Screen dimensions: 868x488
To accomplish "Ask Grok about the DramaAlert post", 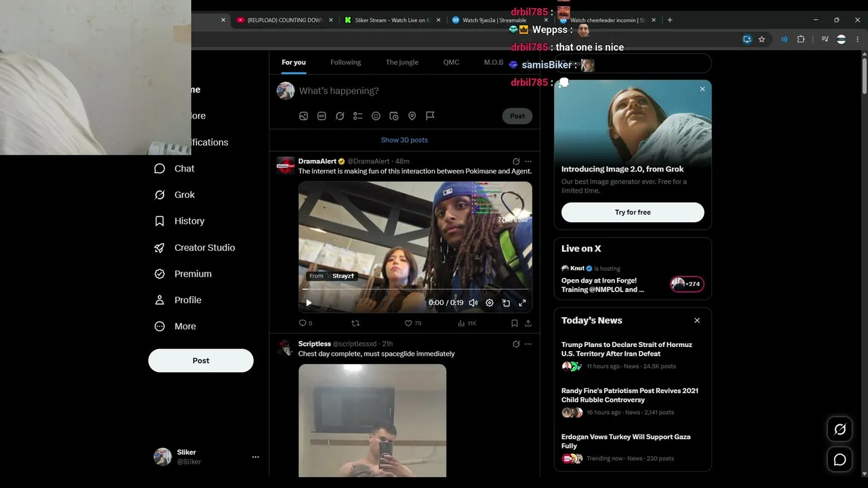I will tap(516, 161).
